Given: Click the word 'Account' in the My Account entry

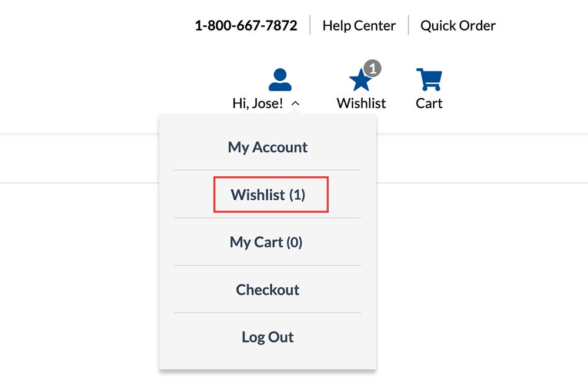Looking at the screenshot, I should tap(280, 148).
